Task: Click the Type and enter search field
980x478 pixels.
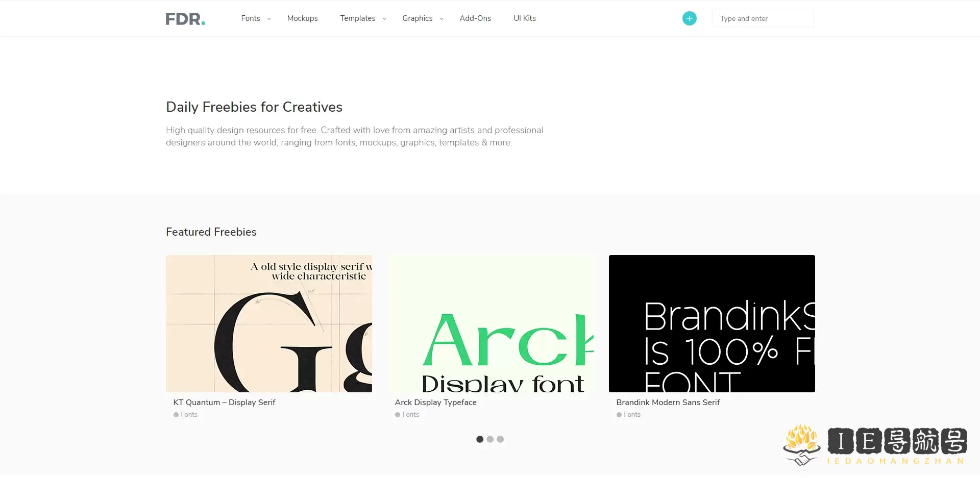Action: pos(763,18)
